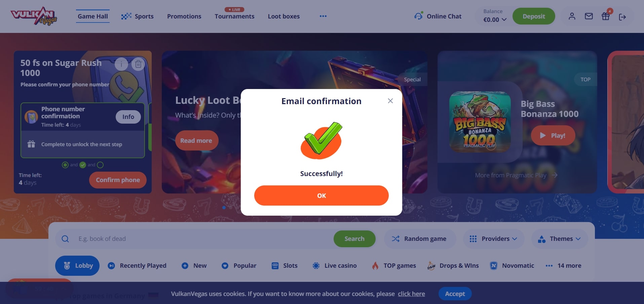Select the third empty bonus step circle
Screen dimensions: 644x304
coord(100,165)
